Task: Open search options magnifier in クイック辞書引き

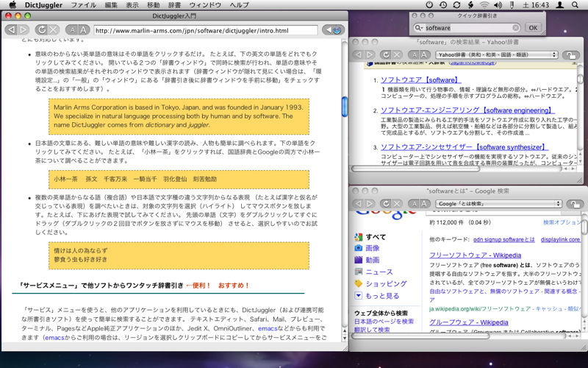Action: [418, 28]
